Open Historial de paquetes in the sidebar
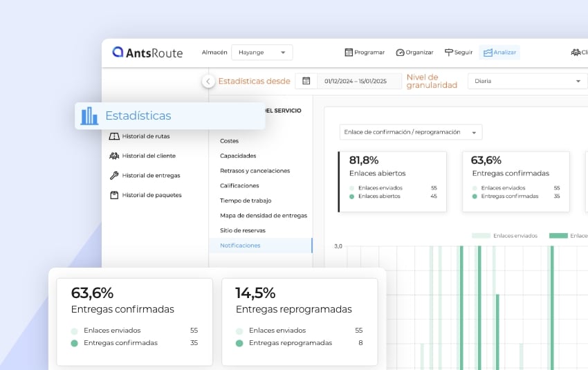The image size is (588, 370). 151,195
